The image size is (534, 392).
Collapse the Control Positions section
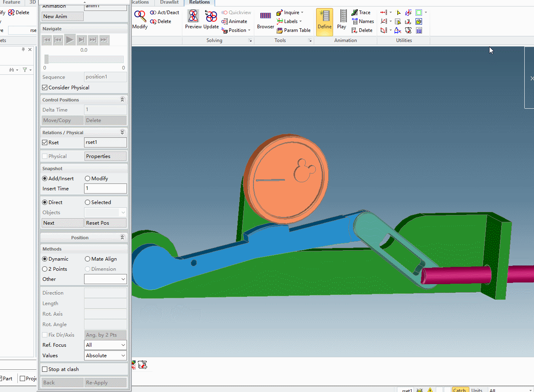122,99
